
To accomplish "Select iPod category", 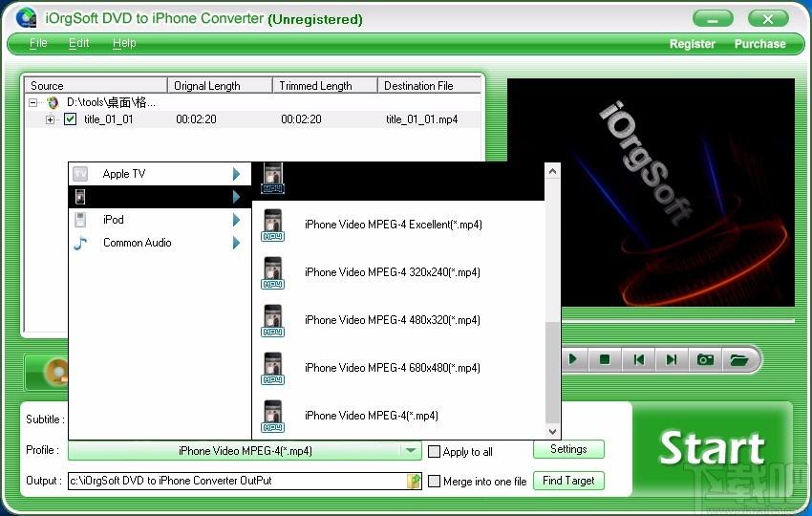I will [x=160, y=220].
